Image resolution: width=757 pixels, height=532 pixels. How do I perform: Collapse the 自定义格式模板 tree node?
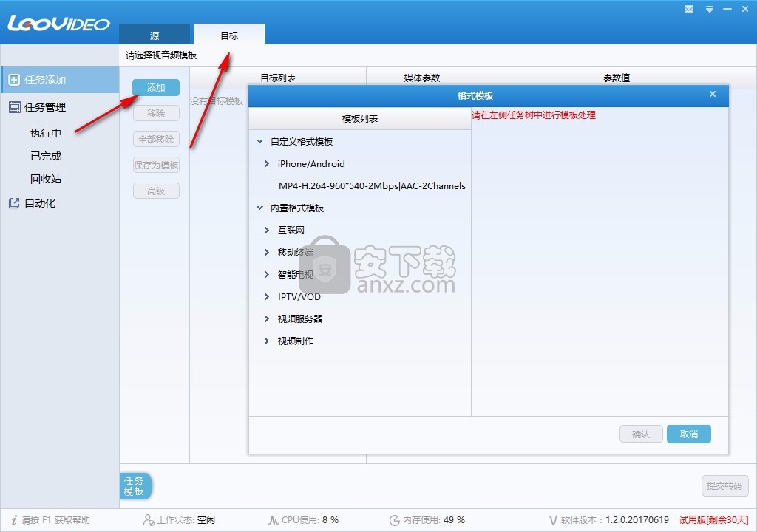[x=259, y=141]
